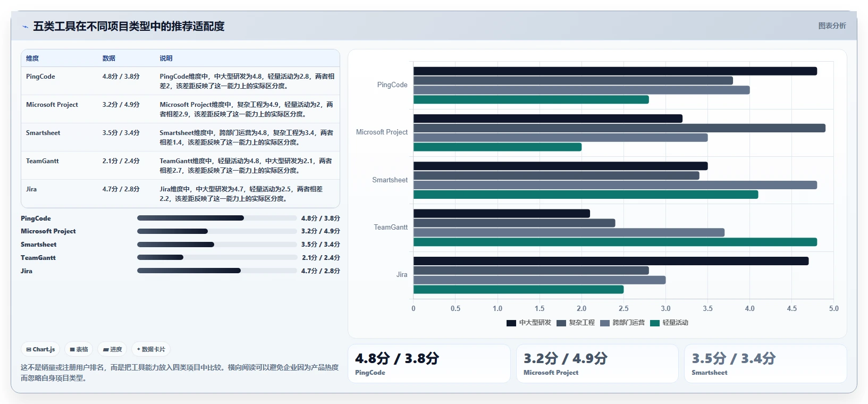Screen dimensions: 868x404
Task: Select the Chart.js tag pill
Action: coord(40,349)
